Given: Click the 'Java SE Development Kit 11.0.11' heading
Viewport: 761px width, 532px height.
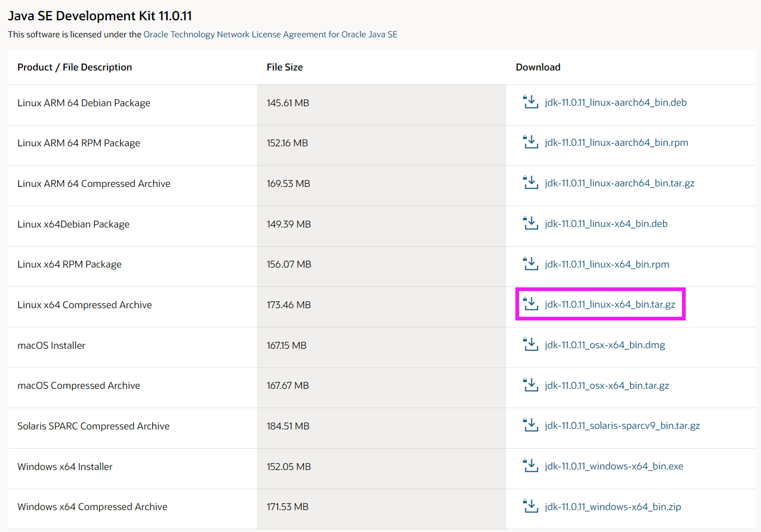Looking at the screenshot, I should 100,16.
